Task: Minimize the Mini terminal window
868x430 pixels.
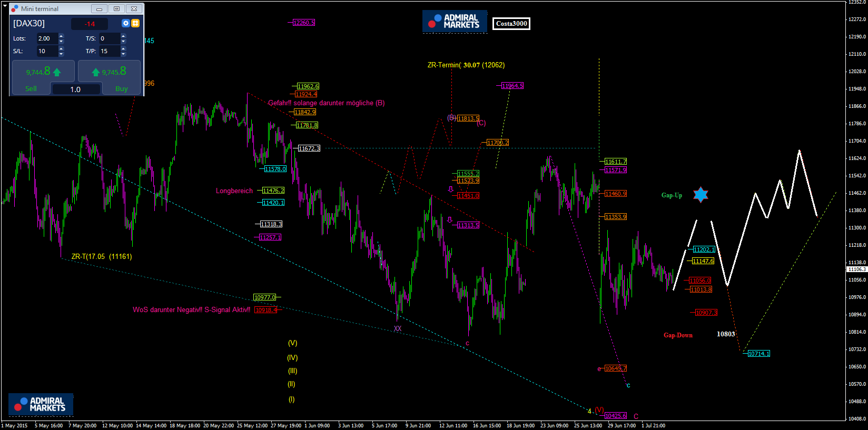Action: 99,9
